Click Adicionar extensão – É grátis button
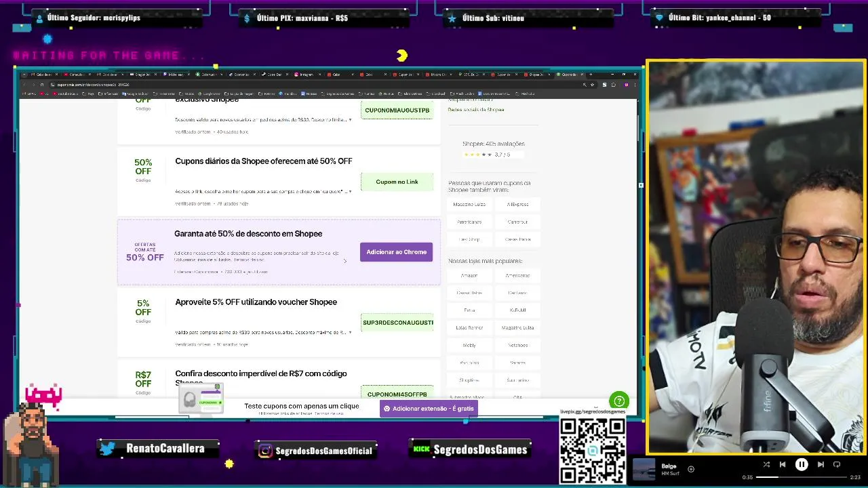The height and width of the screenshot is (488, 868). click(429, 409)
